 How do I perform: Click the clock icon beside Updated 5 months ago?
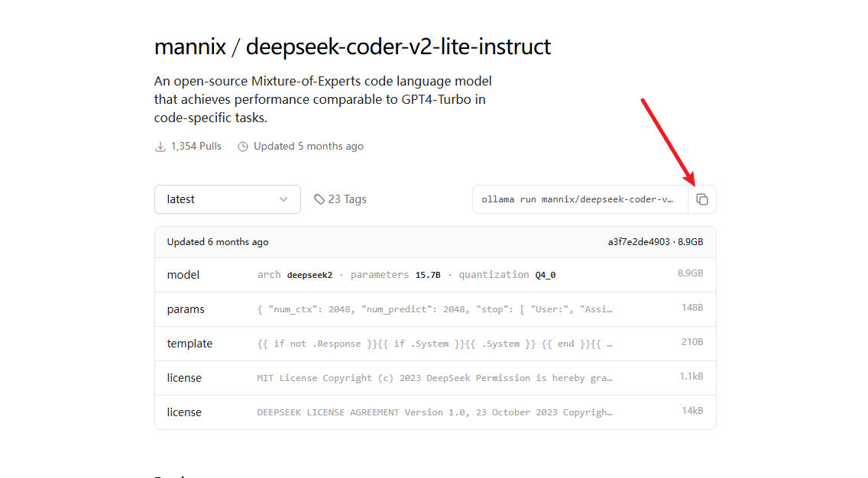click(243, 147)
